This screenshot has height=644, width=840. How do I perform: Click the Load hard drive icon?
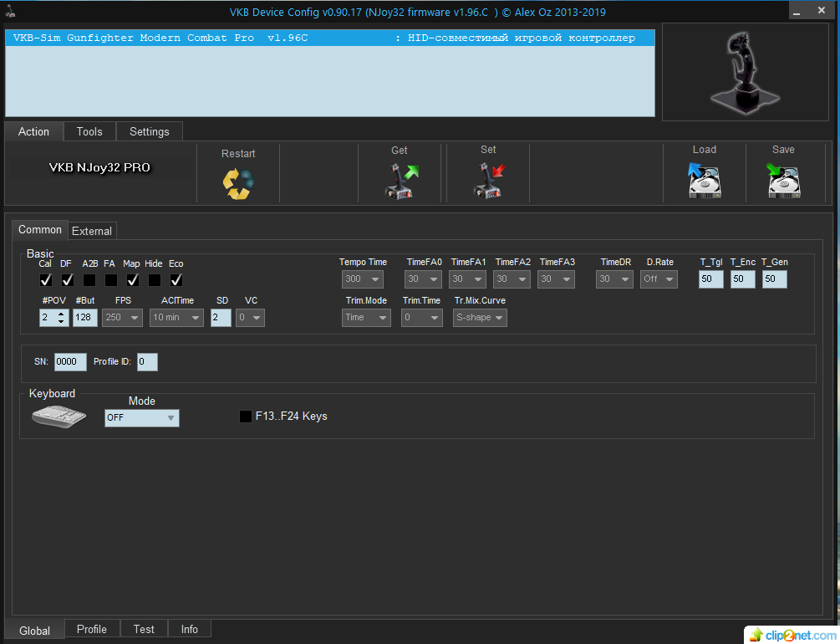click(x=705, y=181)
